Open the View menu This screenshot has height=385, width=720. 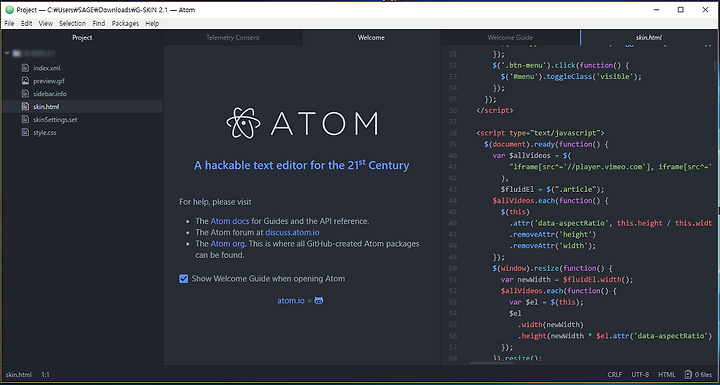[45, 23]
